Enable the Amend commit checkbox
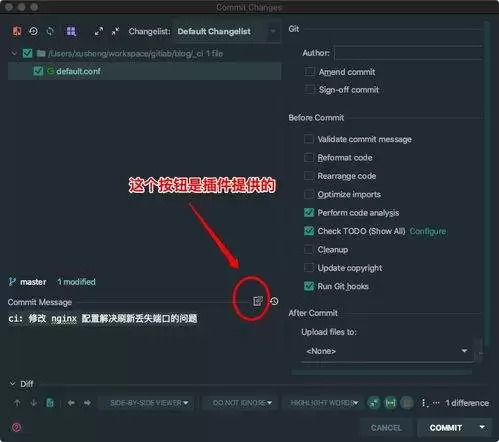The height and width of the screenshot is (442, 499). tap(310, 72)
